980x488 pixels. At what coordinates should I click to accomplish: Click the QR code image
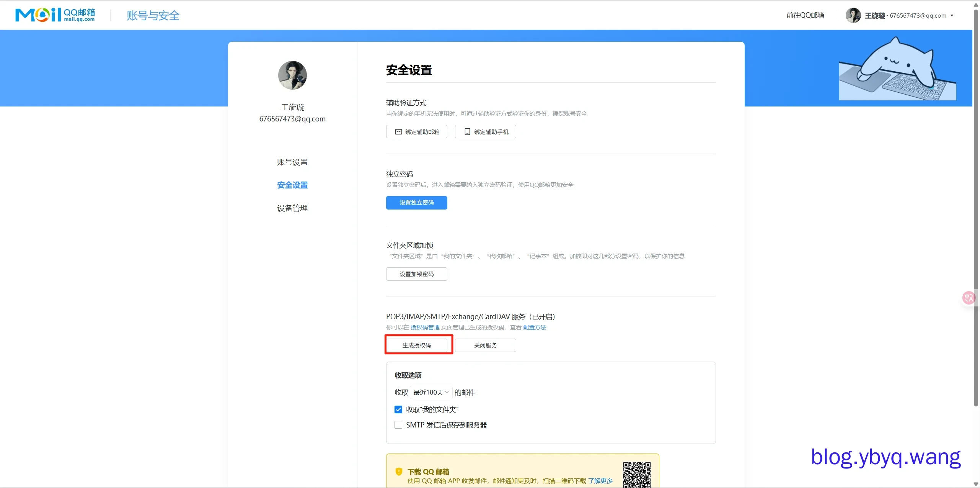point(637,475)
